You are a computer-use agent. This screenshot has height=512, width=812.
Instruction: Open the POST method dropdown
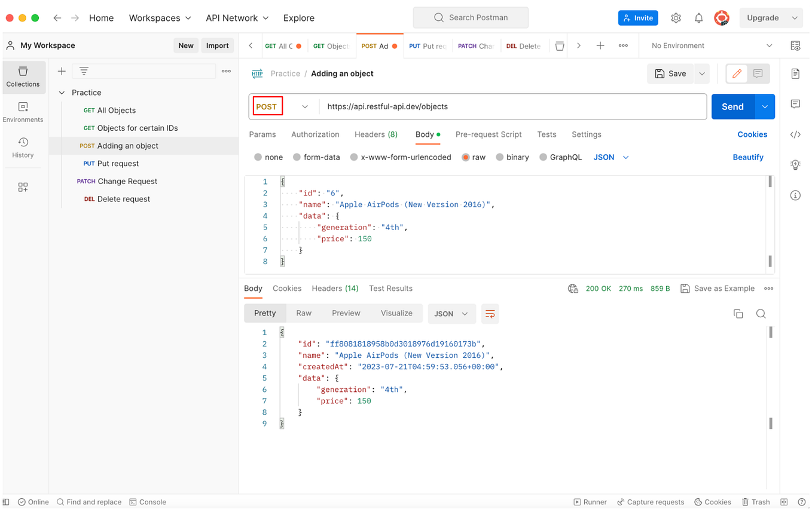tap(282, 106)
